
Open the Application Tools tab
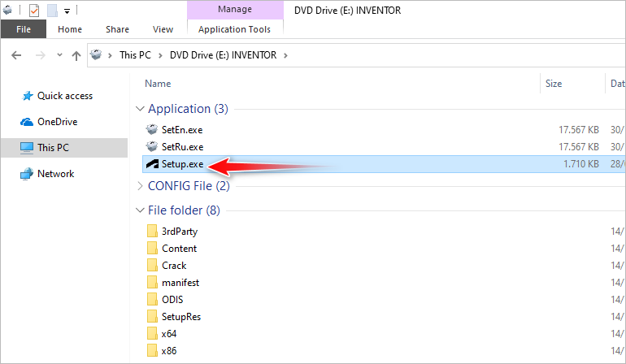(x=234, y=29)
